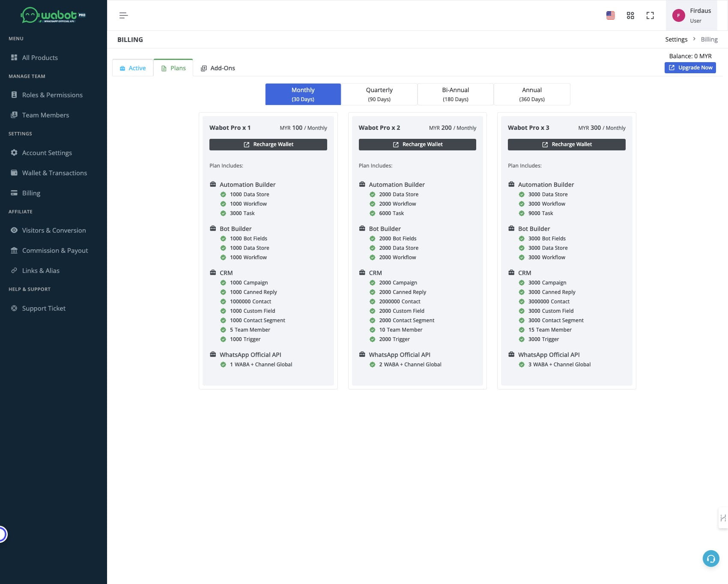This screenshot has width=728, height=584.
Task: Open Billing in sidebar
Action: (54, 193)
